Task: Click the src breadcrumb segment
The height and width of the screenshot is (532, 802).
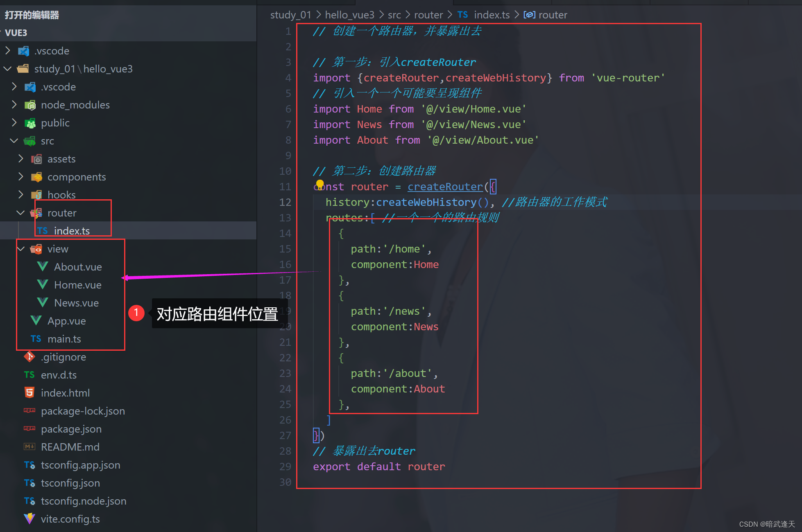Action: pyautogui.click(x=394, y=15)
